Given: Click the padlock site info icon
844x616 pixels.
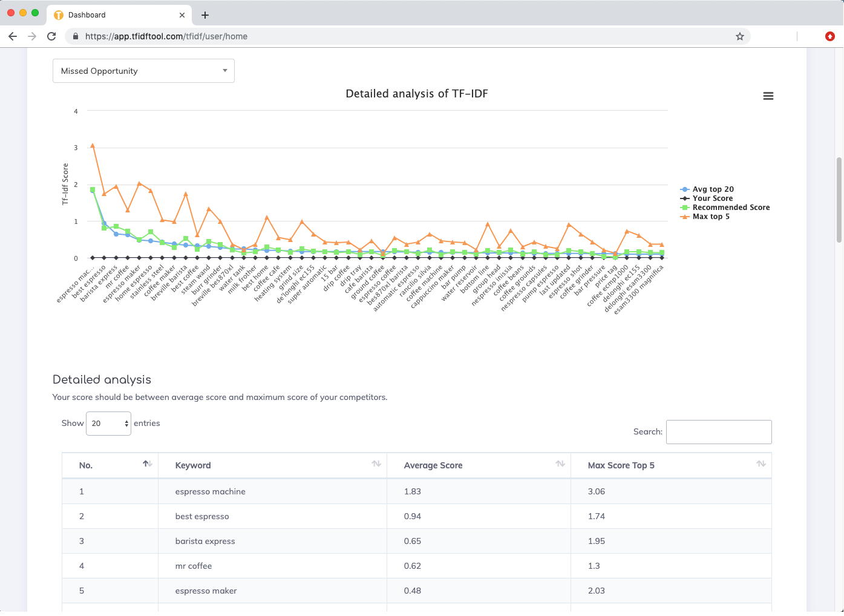Looking at the screenshot, I should [75, 36].
